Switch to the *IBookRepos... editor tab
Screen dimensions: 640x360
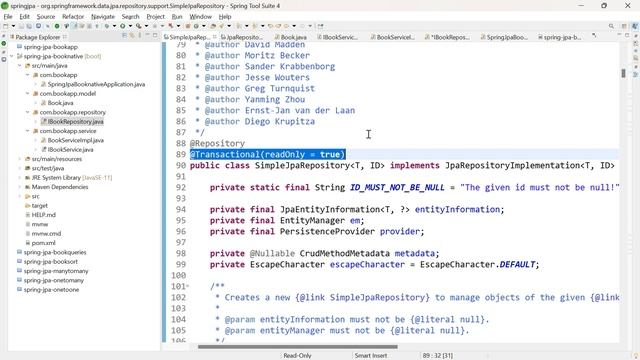pos(447,37)
